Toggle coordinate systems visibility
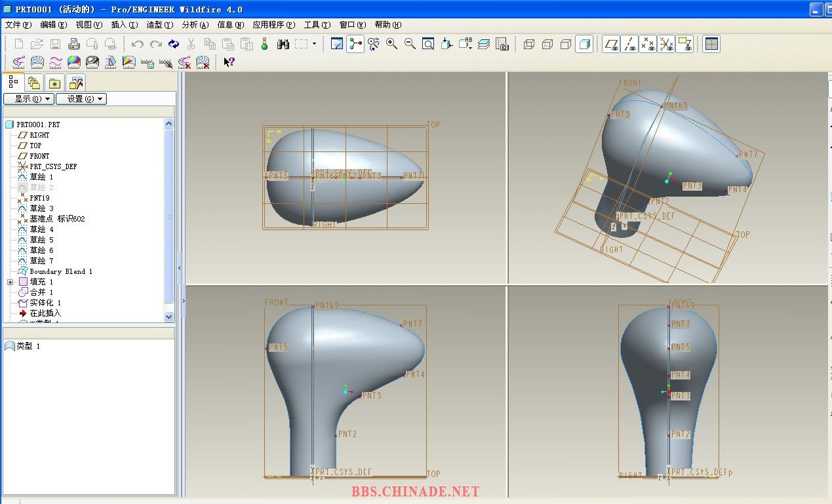The width and height of the screenshot is (832, 504). (667, 44)
